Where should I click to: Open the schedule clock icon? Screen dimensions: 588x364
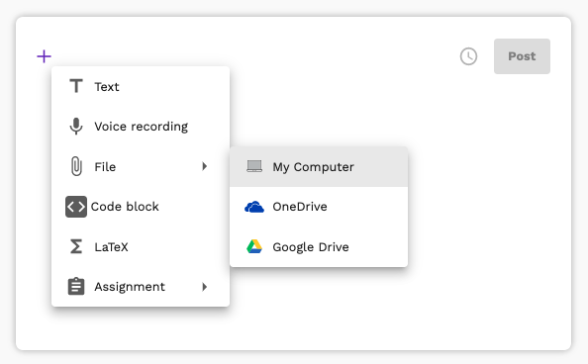pyautogui.click(x=468, y=56)
